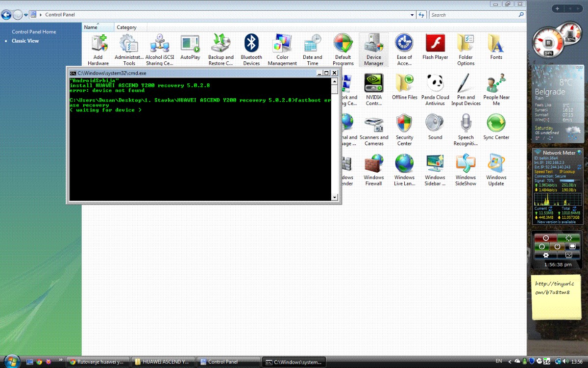The height and width of the screenshot is (368, 588).
Task: Open Default Programs icon
Action: [x=343, y=50]
